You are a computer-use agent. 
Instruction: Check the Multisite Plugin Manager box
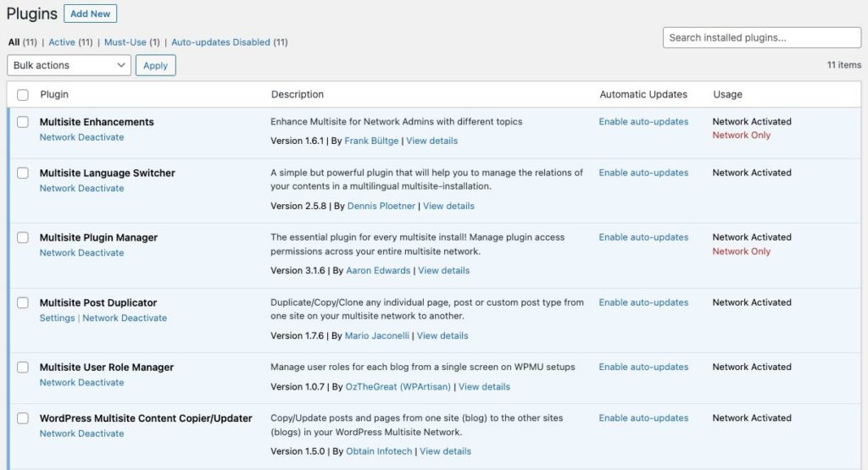23,238
